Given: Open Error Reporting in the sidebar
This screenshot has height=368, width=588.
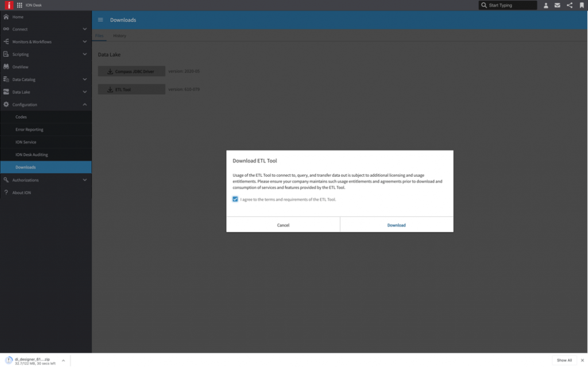Looking at the screenshot, I should (29, 129).
